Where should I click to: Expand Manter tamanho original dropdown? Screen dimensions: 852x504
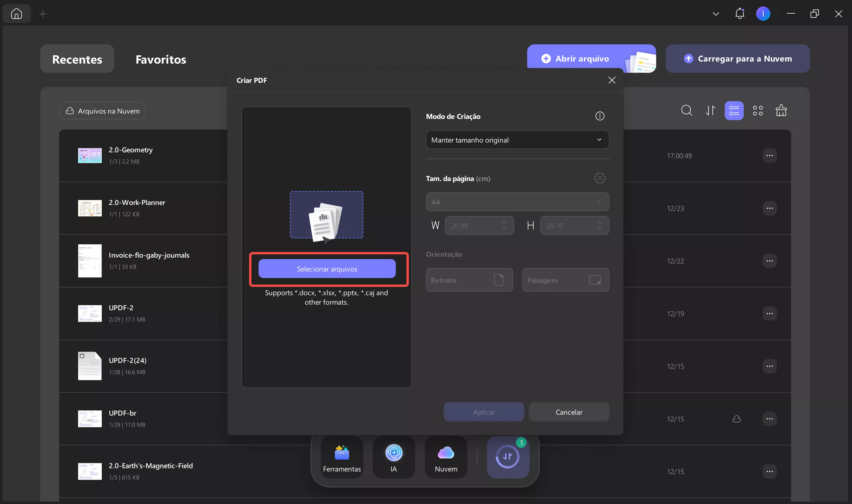point(517,140)
